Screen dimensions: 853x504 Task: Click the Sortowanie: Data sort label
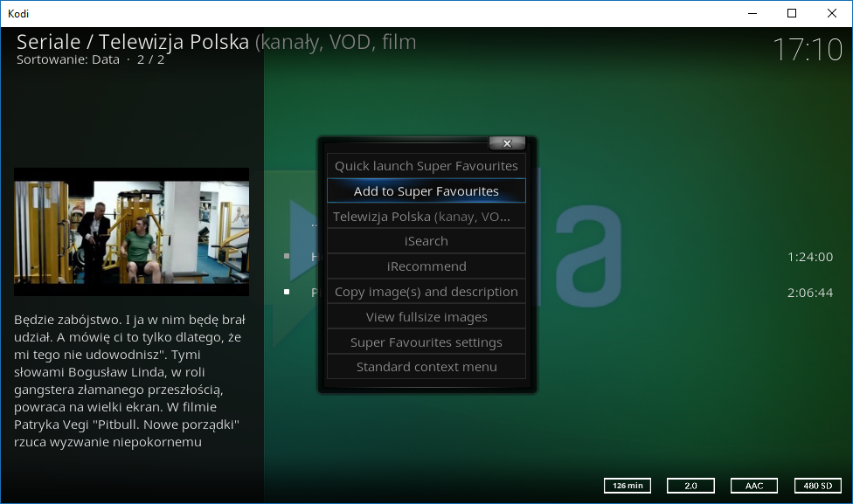(x=68, y=59)
